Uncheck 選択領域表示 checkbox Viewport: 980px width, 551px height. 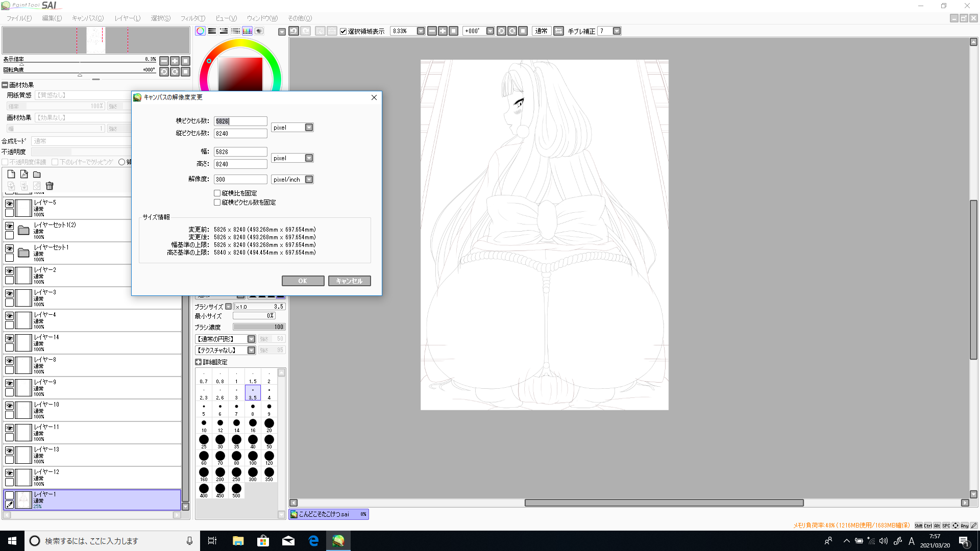point(344,31)
